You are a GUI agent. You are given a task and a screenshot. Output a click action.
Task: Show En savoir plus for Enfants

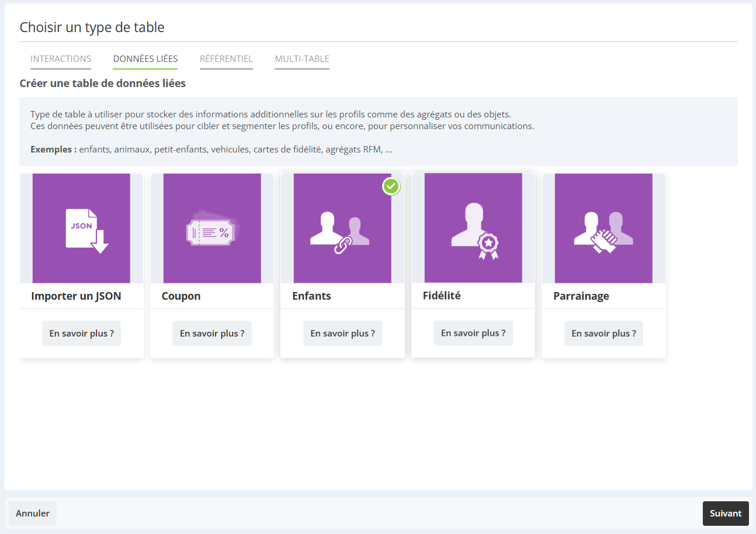coord(342,334)
